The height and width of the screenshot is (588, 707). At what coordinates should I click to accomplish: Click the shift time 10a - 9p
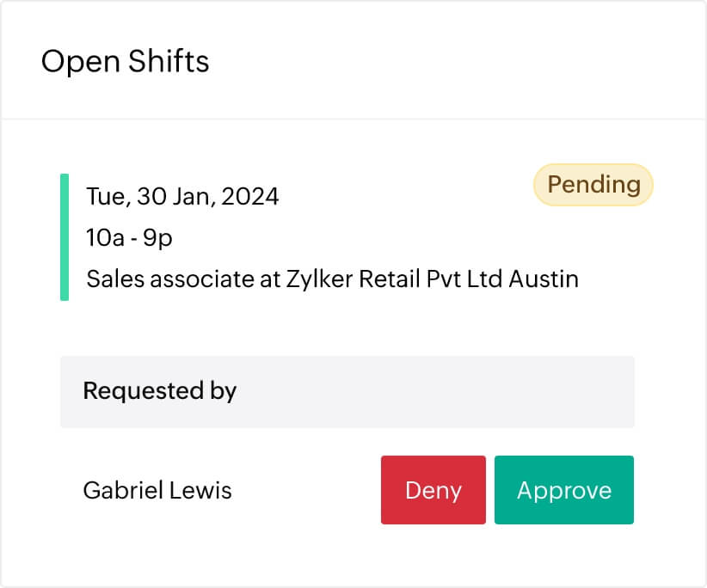coord(127,237)
